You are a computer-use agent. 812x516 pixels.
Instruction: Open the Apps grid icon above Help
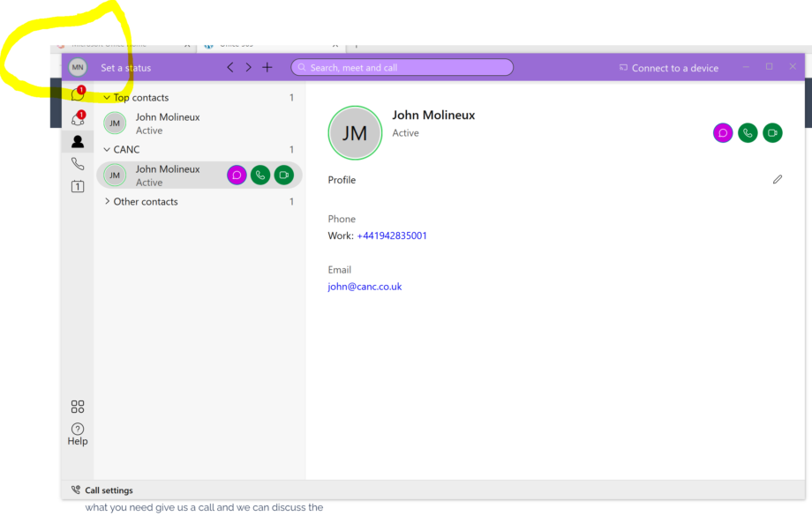[78, 406]
